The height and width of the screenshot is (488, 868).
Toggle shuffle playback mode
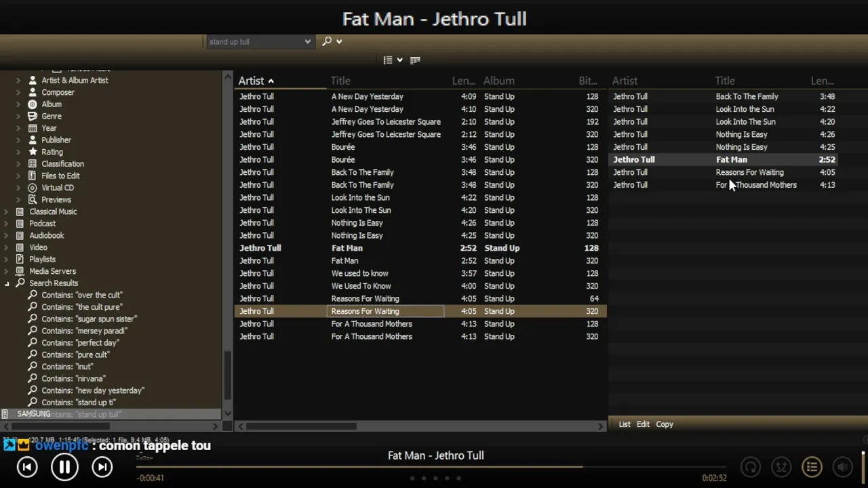tap(781, 466)
